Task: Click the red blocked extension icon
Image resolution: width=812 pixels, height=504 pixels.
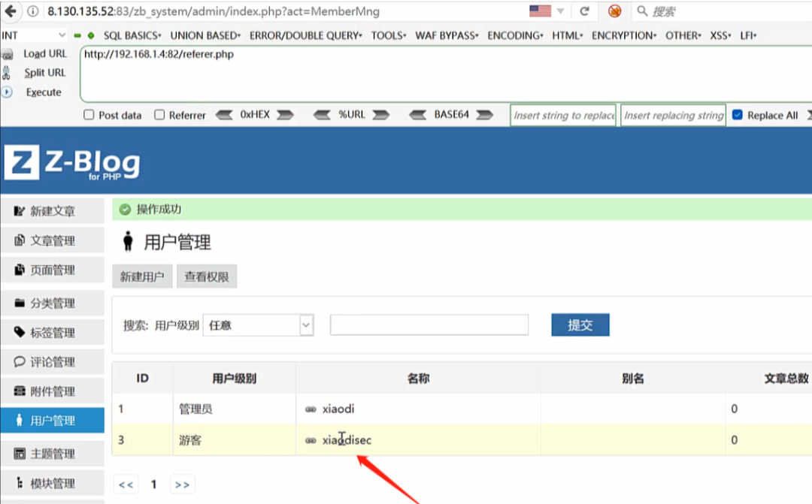Action: [615, 11]
